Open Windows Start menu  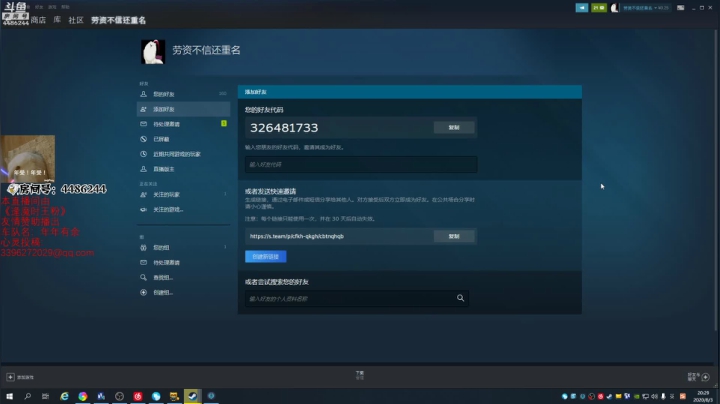pyautogui.click(x=9, y=396)
